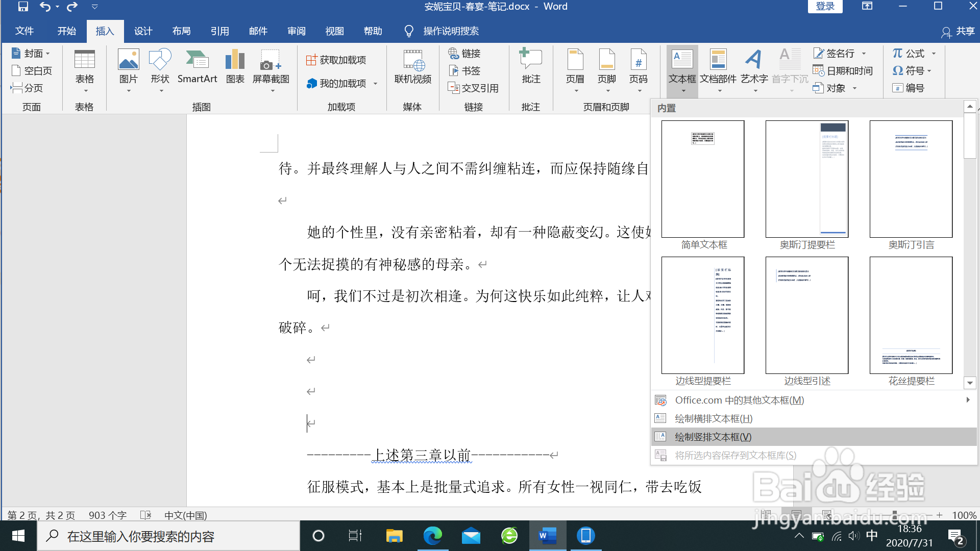980x551 pixels.
Task: Open Quick Parts (文档部件) menu
Action: coord(718,71)
